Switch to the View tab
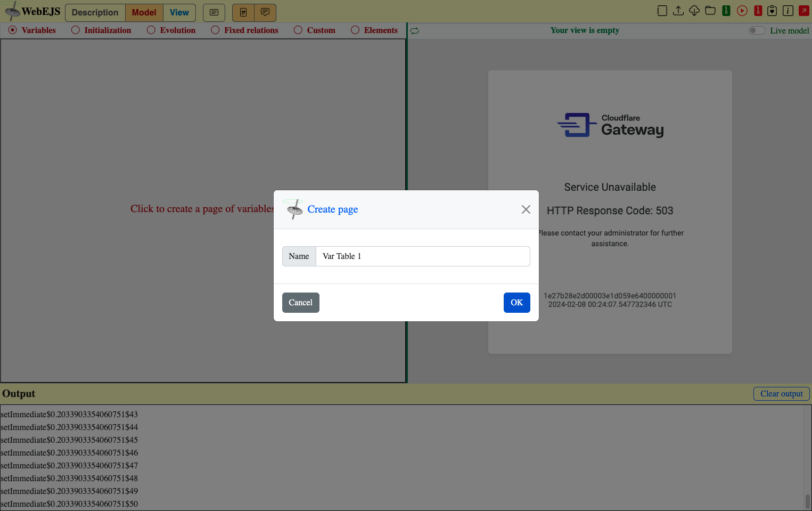812x511 pixels. [x=179, y=12]
